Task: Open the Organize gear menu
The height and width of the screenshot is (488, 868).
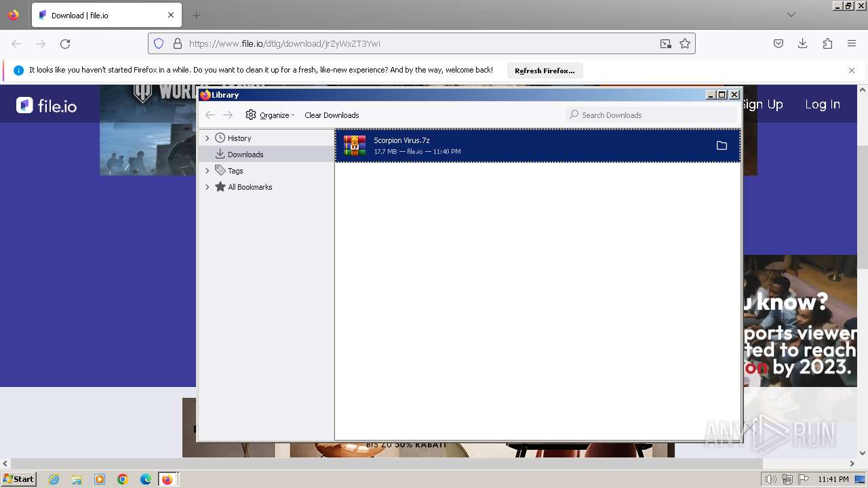Action: pyautogui.click(x=270, y=115)
